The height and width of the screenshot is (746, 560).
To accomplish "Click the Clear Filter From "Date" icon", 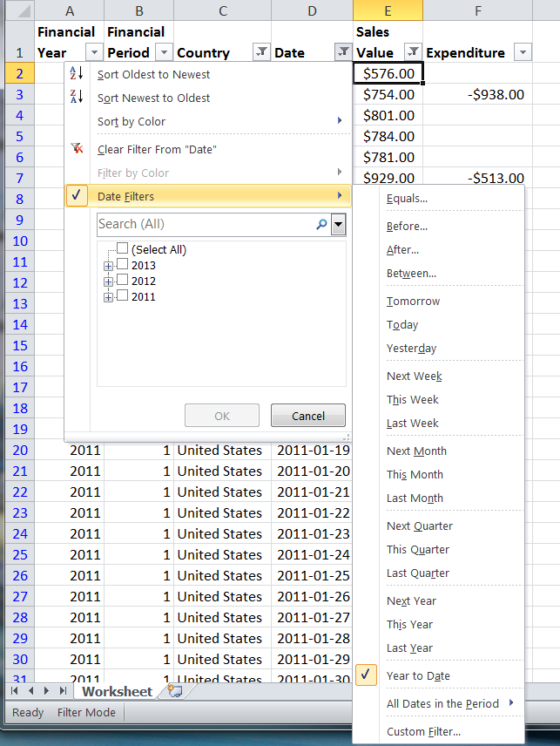I will point(77,149).
